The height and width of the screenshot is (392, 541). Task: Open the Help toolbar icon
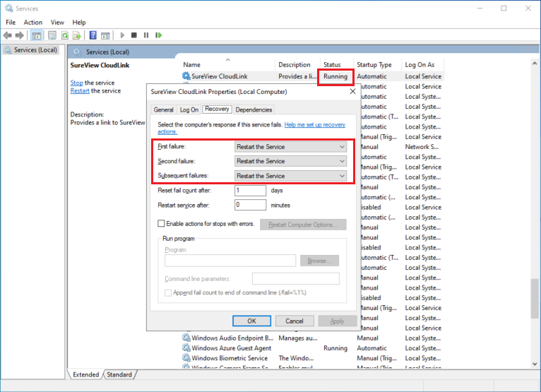[93, 35]
